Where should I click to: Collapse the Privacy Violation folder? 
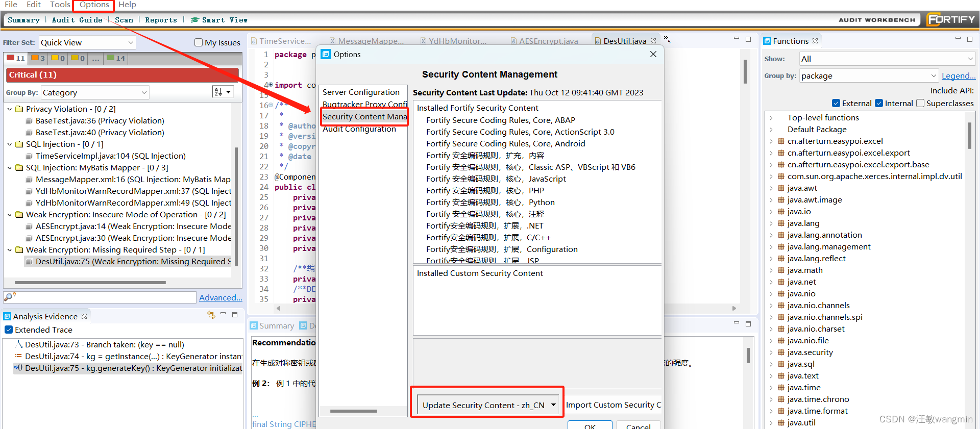pyautogui.click(x=10, y=109)
